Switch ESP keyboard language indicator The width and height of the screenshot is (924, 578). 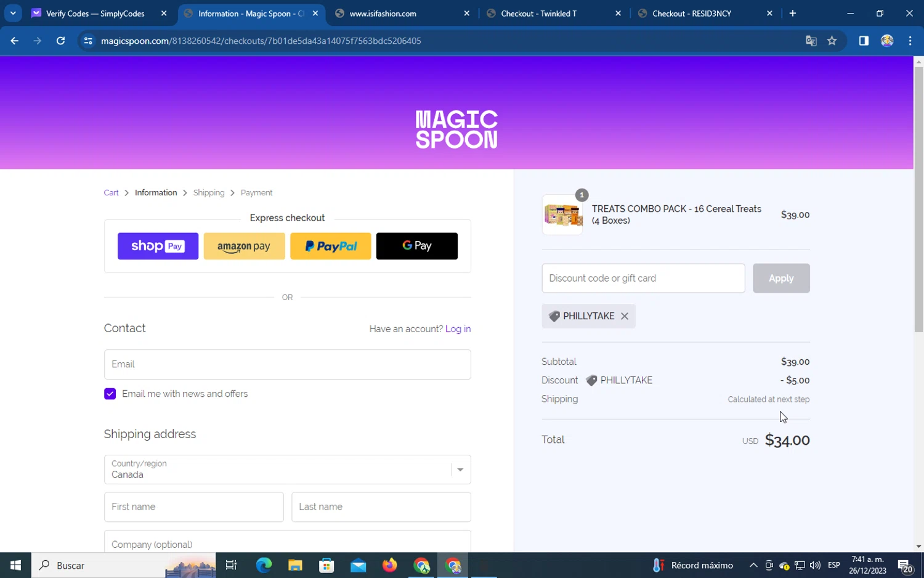tap(834, 565)
